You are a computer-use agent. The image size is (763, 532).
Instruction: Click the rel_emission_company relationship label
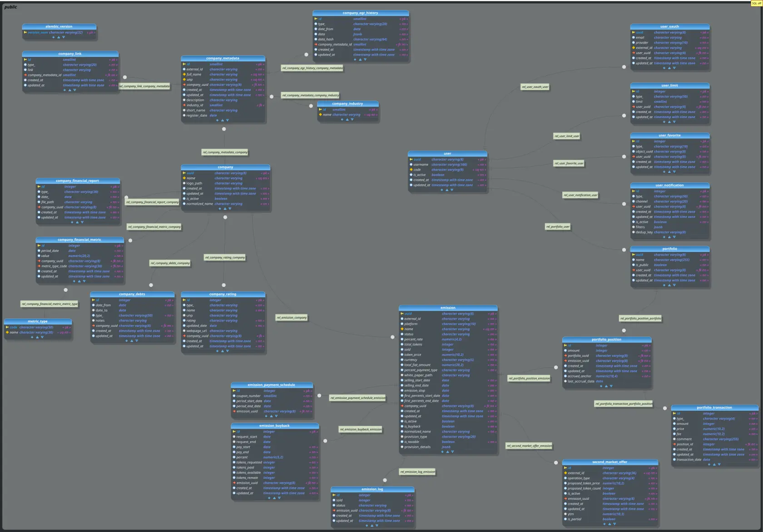(292, 317)
